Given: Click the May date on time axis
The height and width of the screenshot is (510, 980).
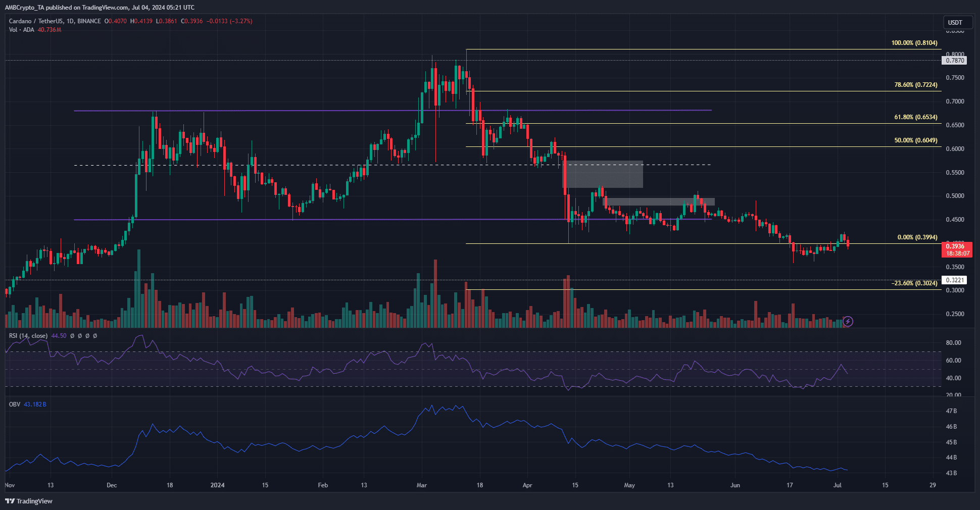Looking at the screenshot, I should (x=629, y=485).
